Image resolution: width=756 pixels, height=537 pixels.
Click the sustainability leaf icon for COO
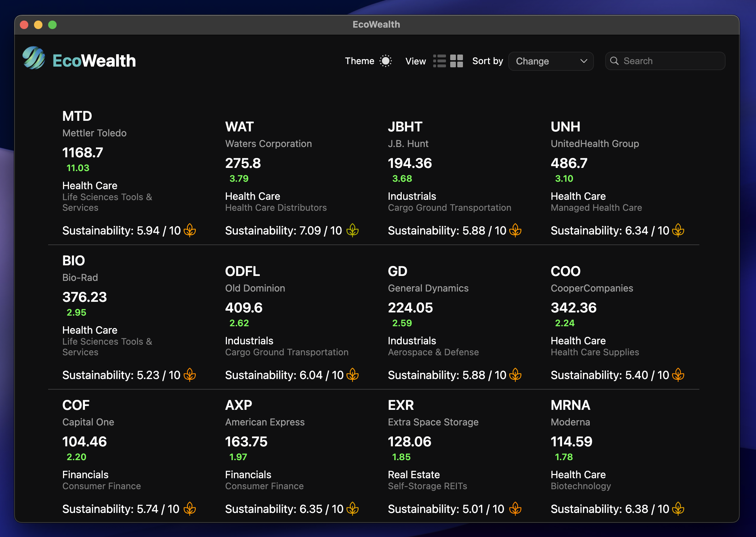click(678, 375)
